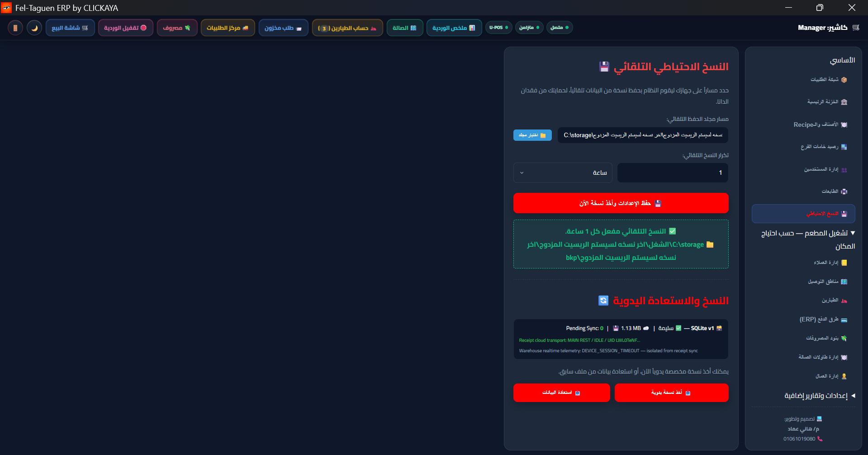The image size is (868, 455).
Task: Open the hall tables management icon
Action: (844, 357)
